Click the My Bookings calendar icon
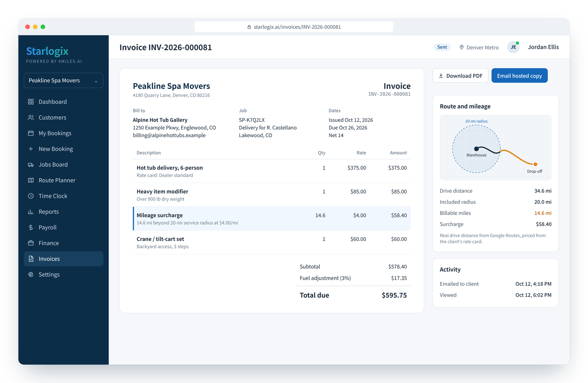The width and height of the screenshot is (588, 383). coord(31,133)
